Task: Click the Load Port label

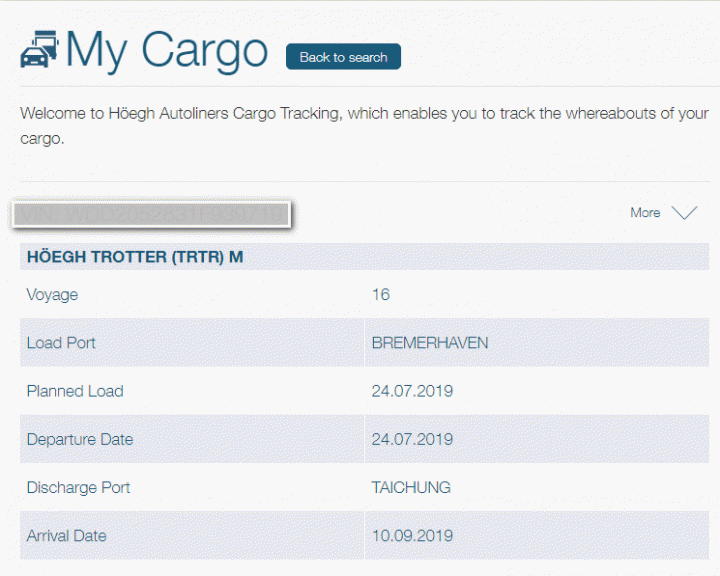Action: tap(61, 343)
